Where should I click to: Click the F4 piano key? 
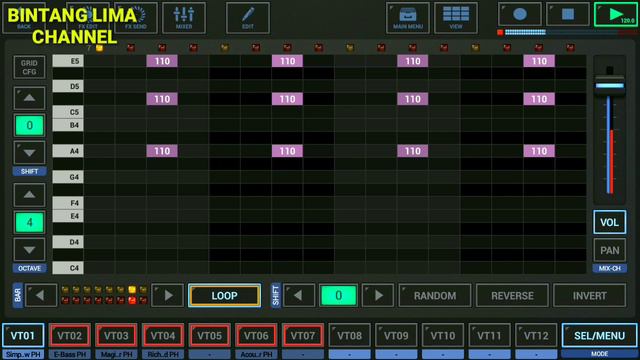68,203
